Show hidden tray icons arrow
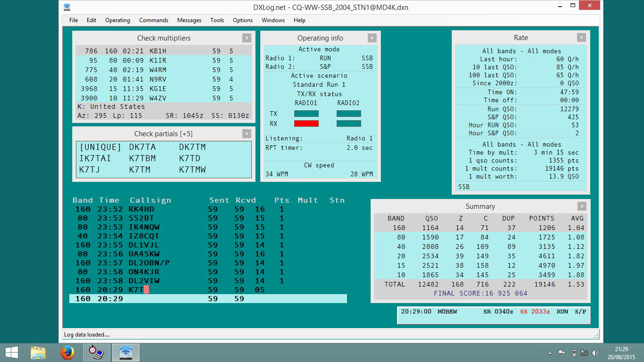Screen dimensions: 644x362 click(x=550, y=353)
